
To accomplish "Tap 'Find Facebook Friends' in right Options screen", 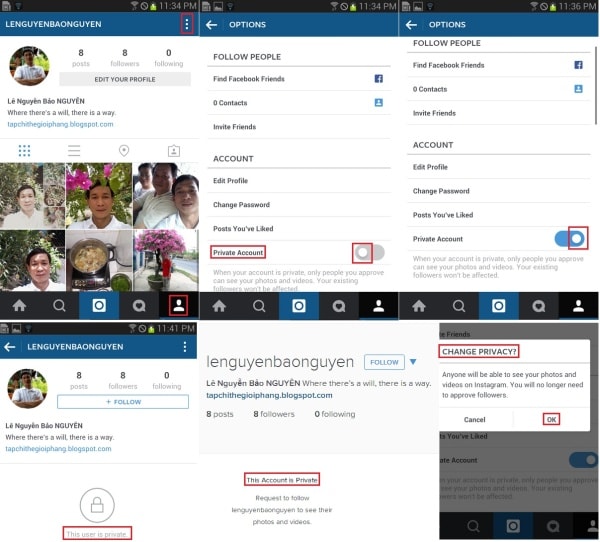I will click(x=499, y=65).
